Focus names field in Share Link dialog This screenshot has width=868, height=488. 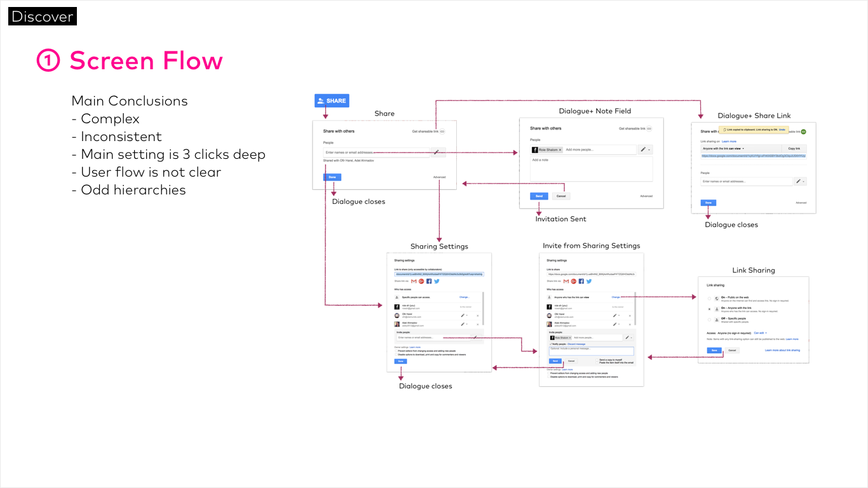click(747, 181)
